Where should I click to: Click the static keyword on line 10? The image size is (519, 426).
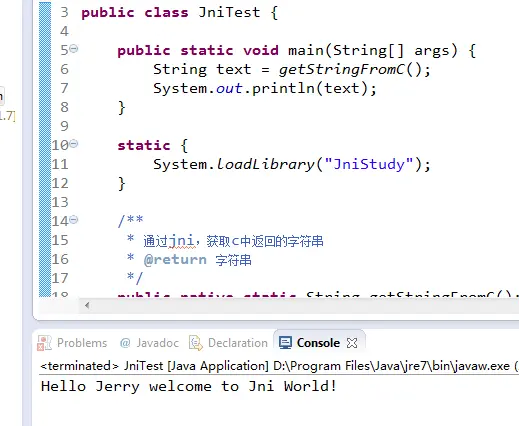coord(144,145)
